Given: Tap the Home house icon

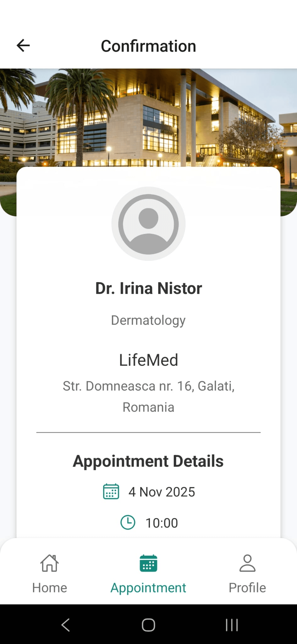Looking at the screenshot, I should [x=50, y=563].
